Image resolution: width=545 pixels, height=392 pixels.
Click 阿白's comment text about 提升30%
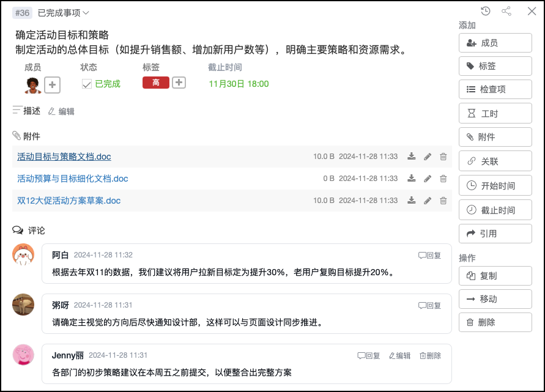(x=224, y=273)
